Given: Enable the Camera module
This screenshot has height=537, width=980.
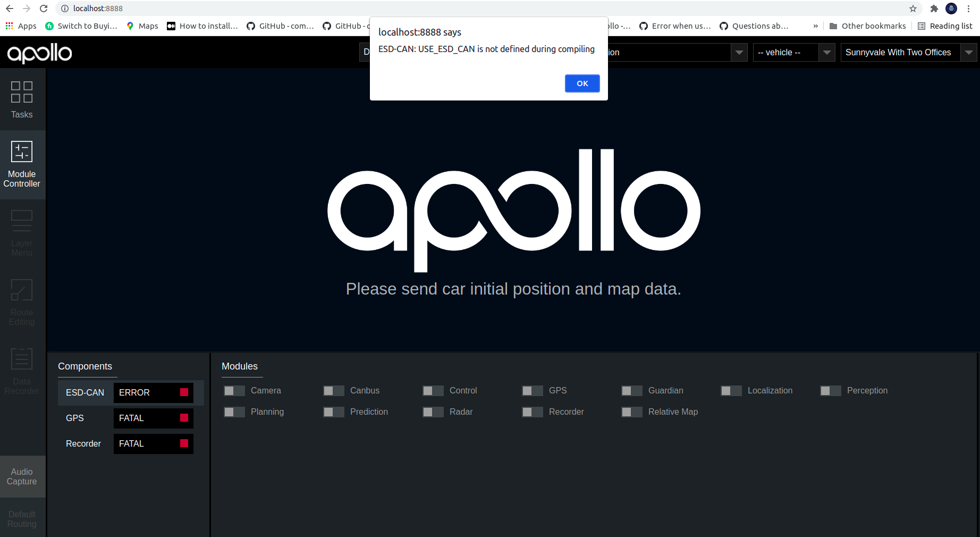Looking at the screenshot, I should [x=234, y=390].
